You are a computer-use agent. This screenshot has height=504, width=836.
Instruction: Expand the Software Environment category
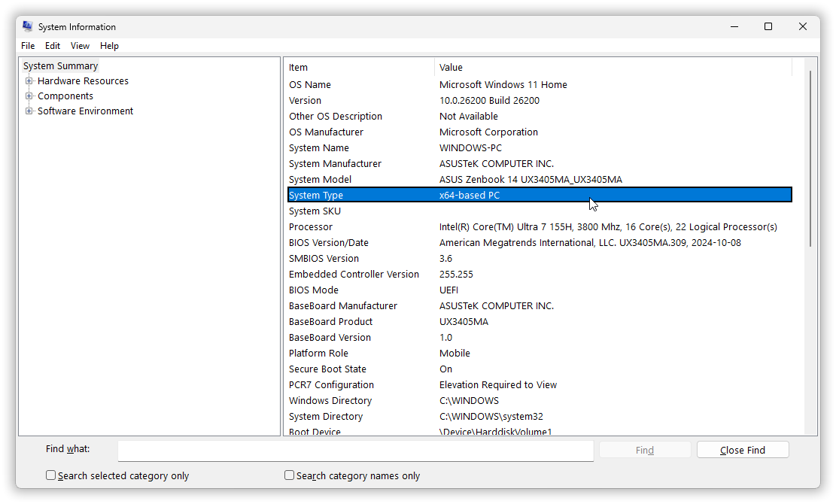tap(29, 111)
